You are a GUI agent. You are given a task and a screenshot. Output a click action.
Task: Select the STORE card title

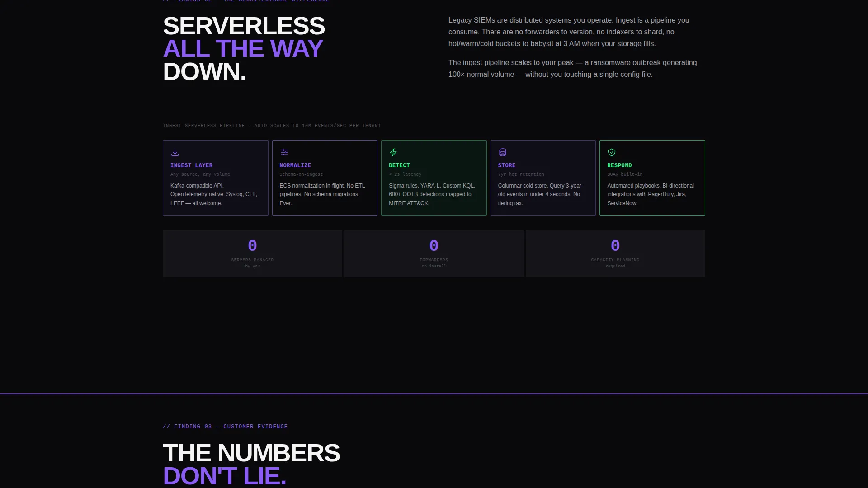(507, 165)
